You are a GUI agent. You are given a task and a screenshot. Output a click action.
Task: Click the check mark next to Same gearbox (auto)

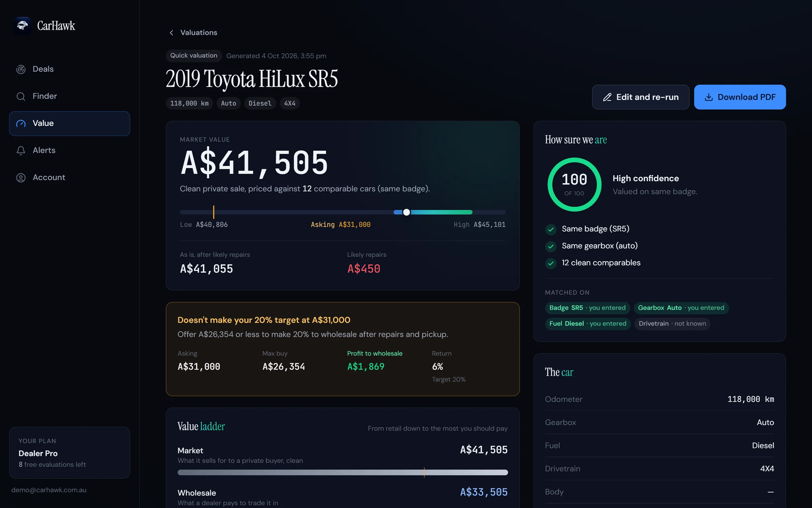click(551, 246)
